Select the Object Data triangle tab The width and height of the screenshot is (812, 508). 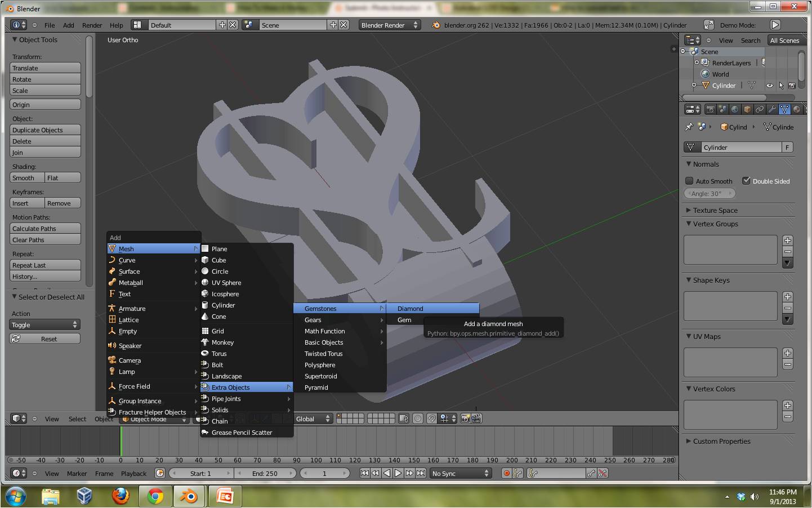784,109
